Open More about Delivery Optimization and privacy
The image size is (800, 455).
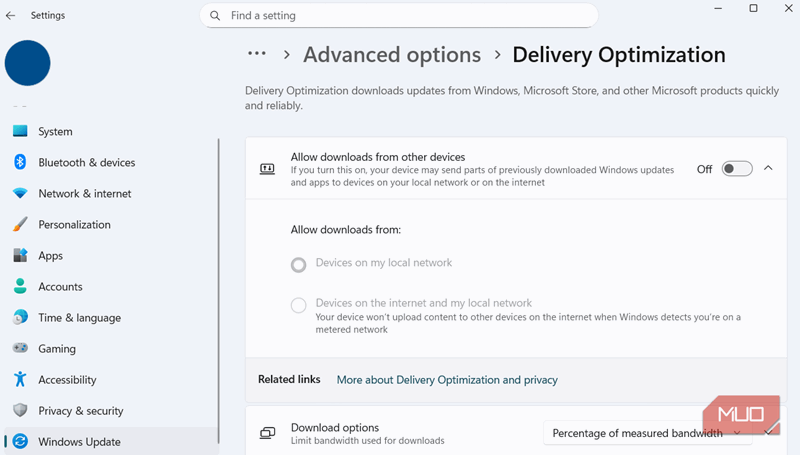point(447,380)
